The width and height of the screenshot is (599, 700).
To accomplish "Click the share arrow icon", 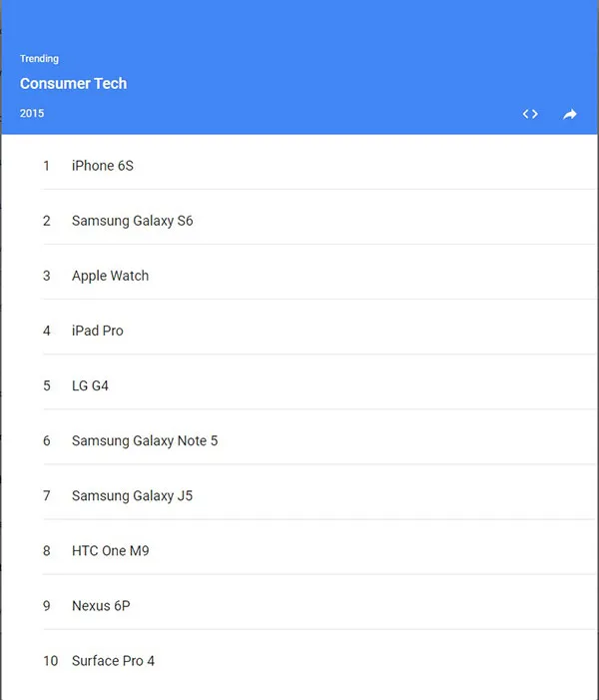I will tap(569, 114).
